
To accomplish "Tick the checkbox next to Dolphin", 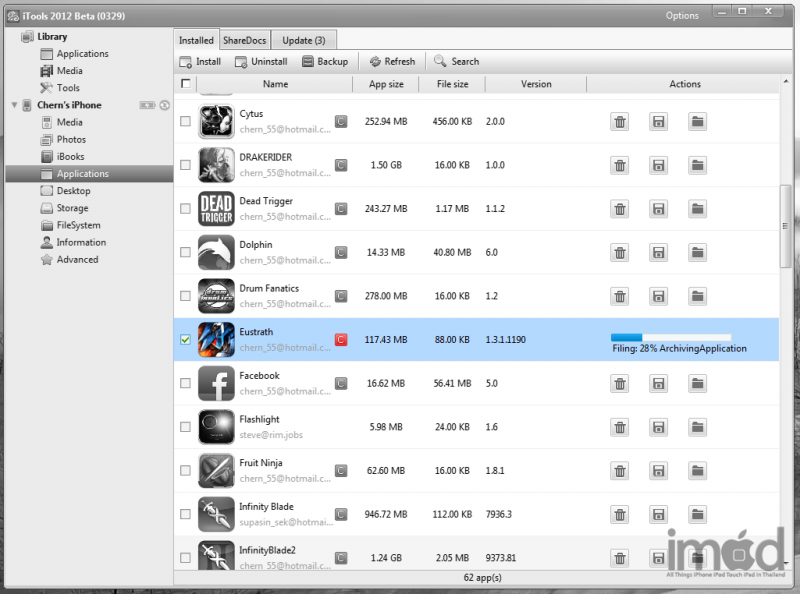I will (x=185, y=252).
